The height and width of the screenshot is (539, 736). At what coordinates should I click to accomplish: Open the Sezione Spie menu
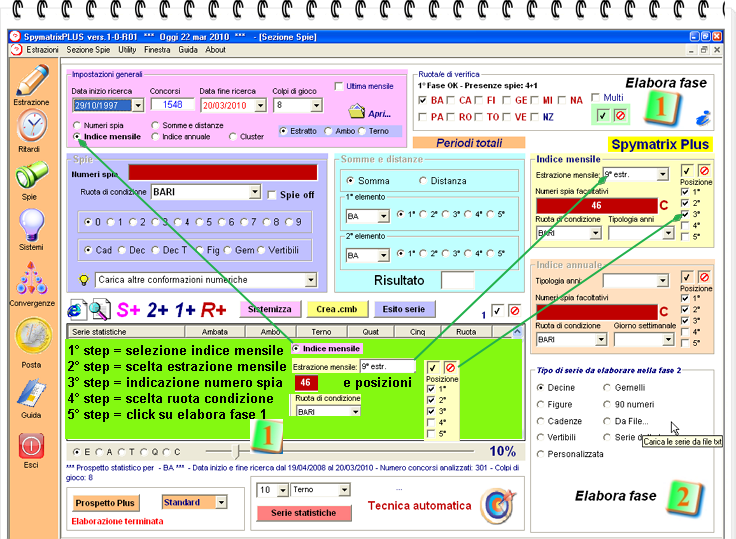pyautogui.click(x=88, y=50)
